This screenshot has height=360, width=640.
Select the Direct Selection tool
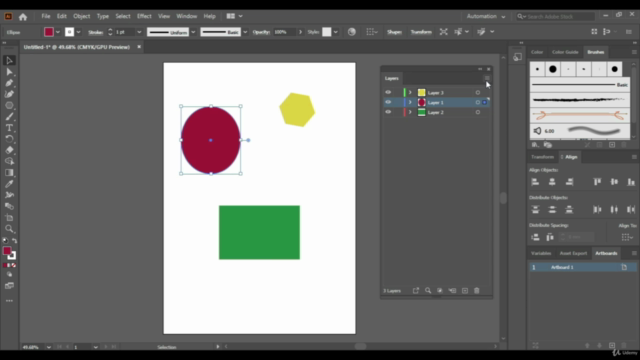coord(9,72)
